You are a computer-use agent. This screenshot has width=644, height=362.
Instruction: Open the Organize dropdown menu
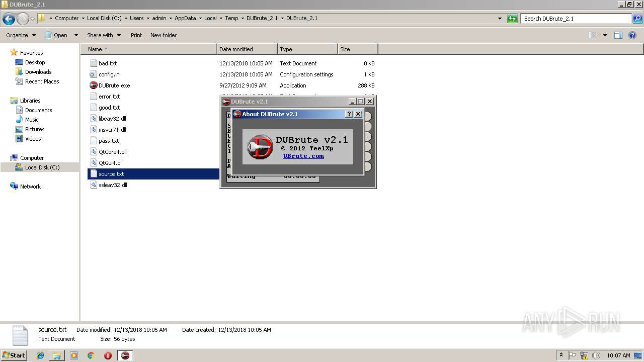(21, 35)
